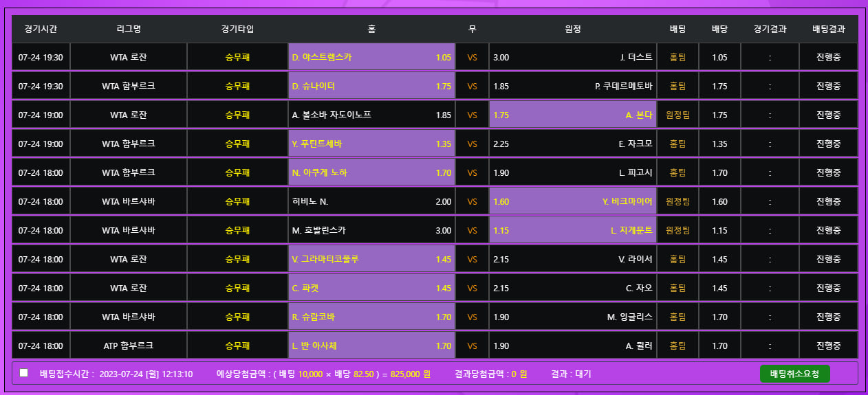
Task: Click VS cell in C. 파켓 row
Action: (x=472, y=289)
